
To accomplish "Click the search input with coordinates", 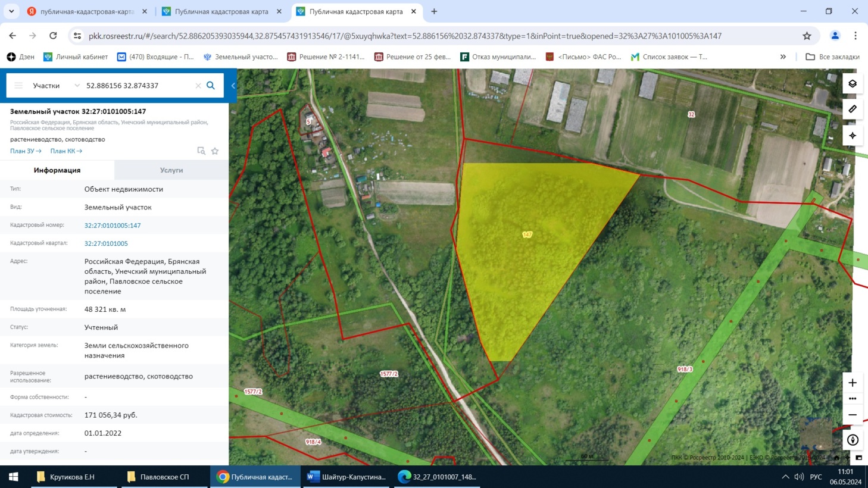I will click(137, 86).
